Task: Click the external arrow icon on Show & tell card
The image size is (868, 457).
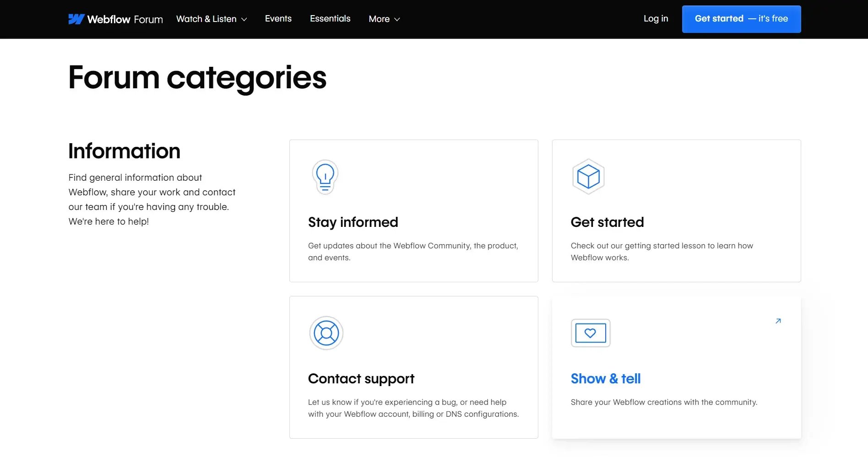Action: tap(778, 321)
